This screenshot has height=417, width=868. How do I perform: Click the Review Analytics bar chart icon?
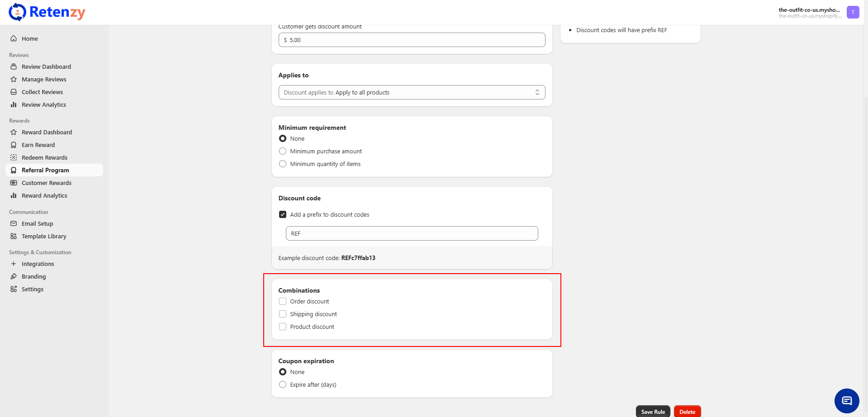pyautogui.click(x=14, y=105)
